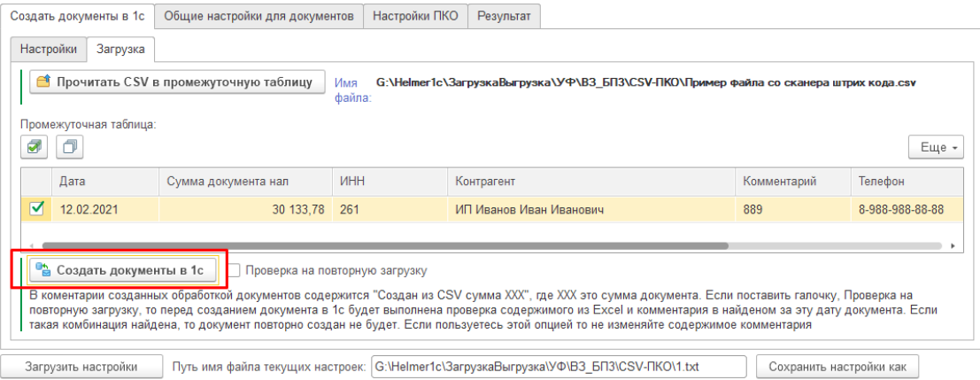
Task: Uncheck the 12.02.2021 row checkbox
Action: 37,209
